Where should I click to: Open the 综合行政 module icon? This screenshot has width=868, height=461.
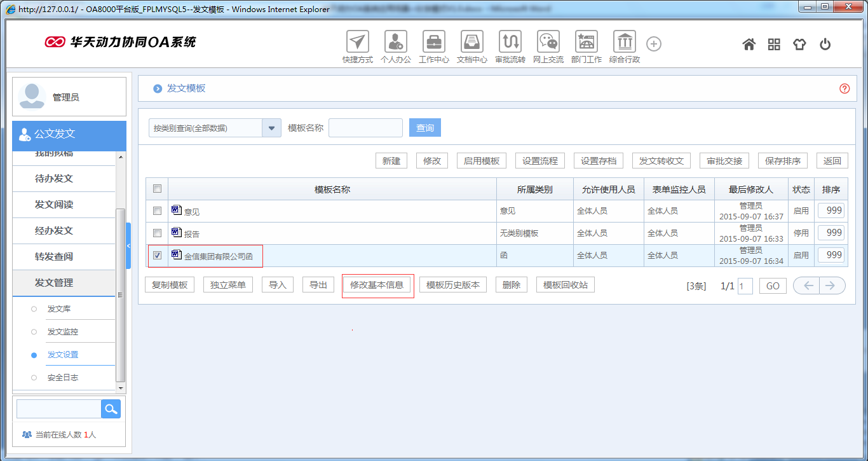624,43
